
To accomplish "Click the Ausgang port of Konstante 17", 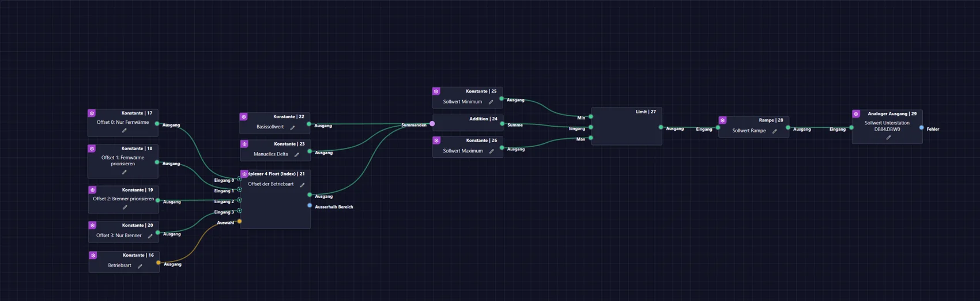I will [x=157, y=124].
